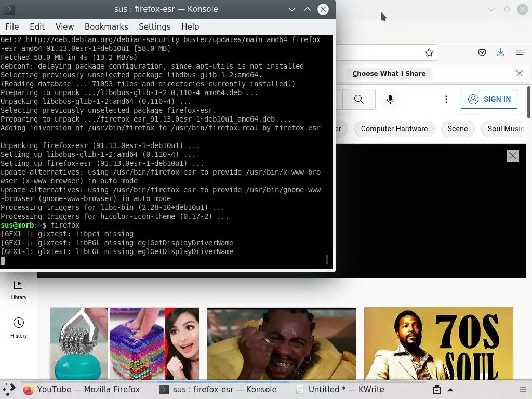
Task: Open Konsole's View menu
Action: pyautogui.click(x=64, y=27)
